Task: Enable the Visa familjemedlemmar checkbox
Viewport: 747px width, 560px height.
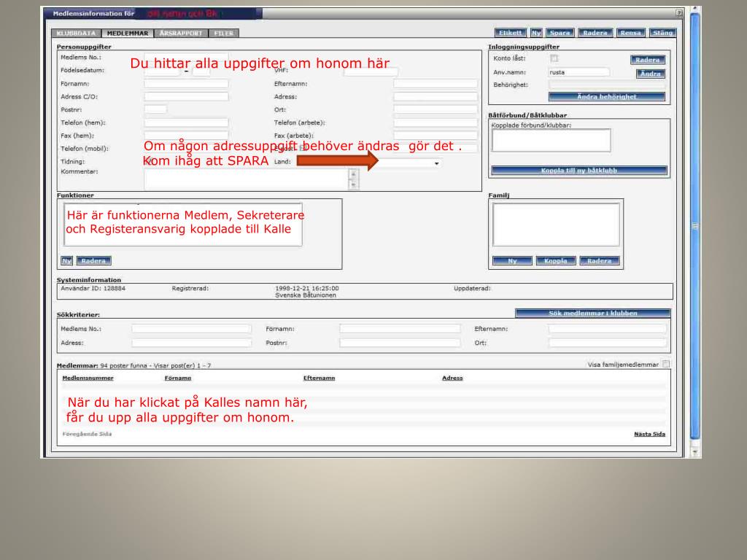Action: point(666,365)
